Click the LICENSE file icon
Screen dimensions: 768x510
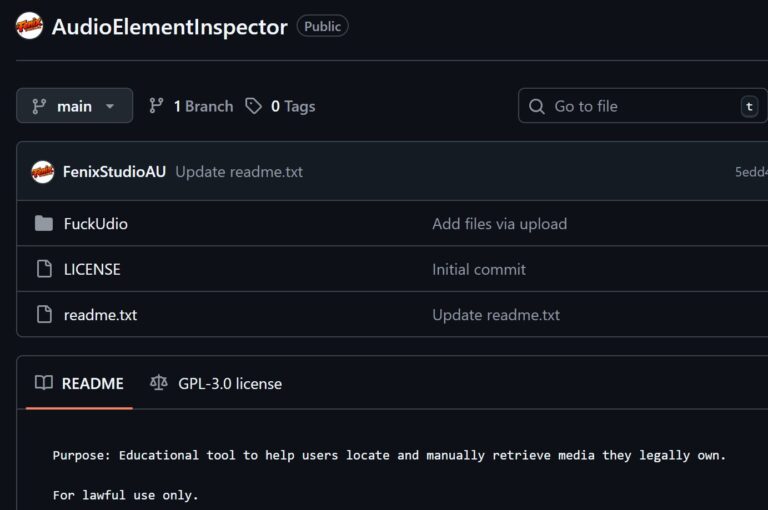43,269
